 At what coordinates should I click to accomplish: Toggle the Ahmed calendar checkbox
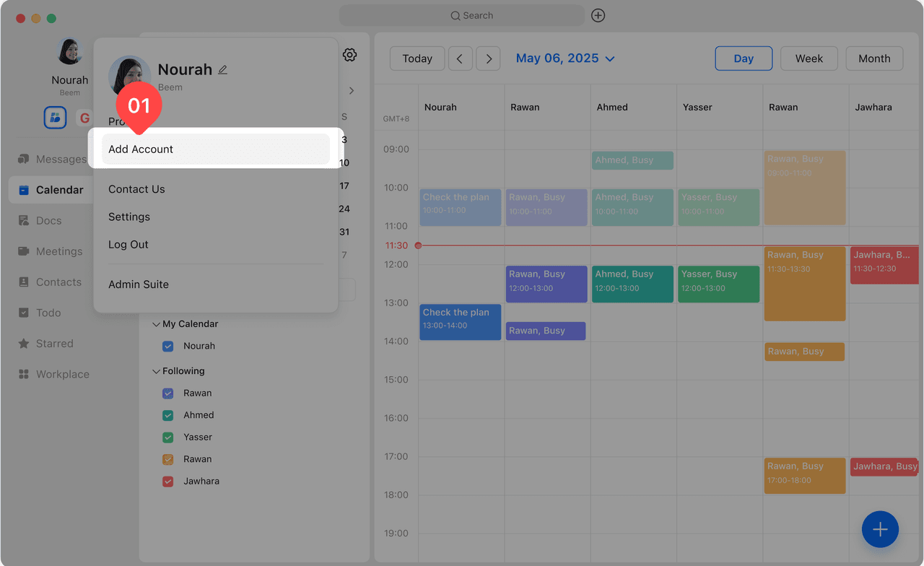[x=168, y=415]
